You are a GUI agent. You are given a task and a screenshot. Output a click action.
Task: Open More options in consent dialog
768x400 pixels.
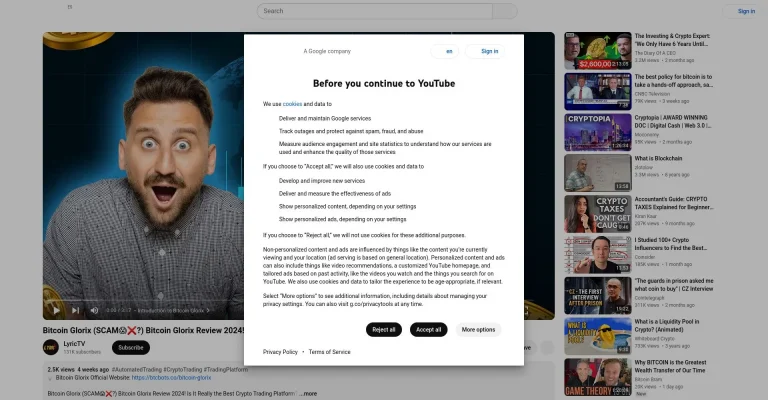(478, 329)
